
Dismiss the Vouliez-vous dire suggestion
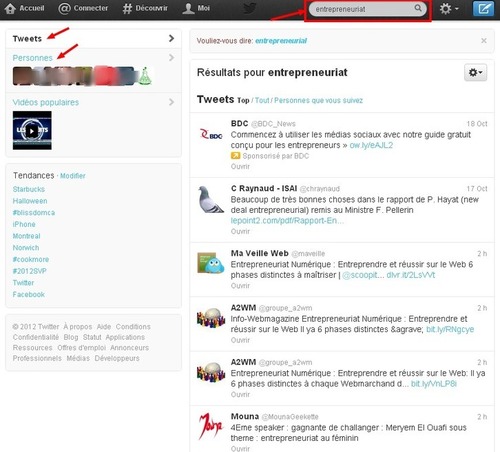pos(484,41)
